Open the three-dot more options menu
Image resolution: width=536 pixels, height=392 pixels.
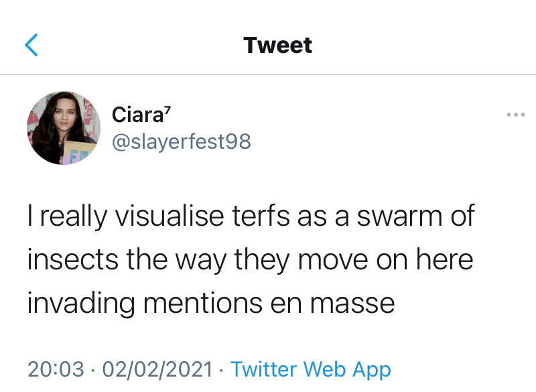click(x=515, y=115)
